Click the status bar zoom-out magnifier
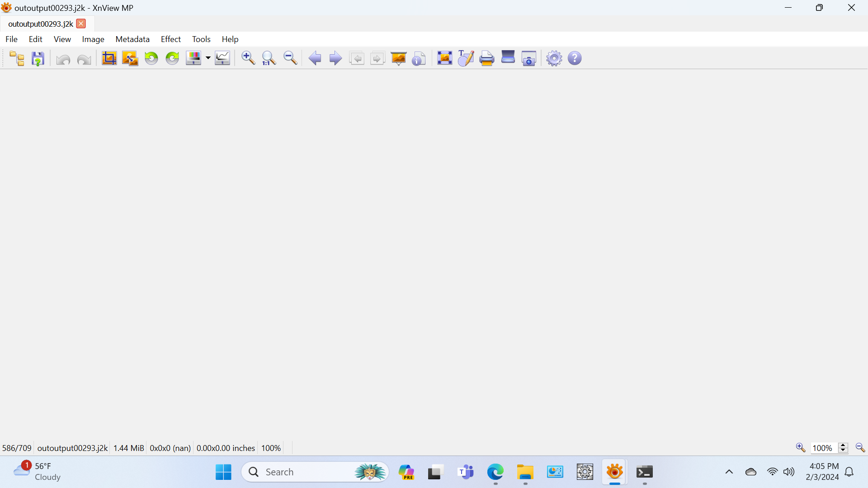The image size is (868, 488). point(860,448)
